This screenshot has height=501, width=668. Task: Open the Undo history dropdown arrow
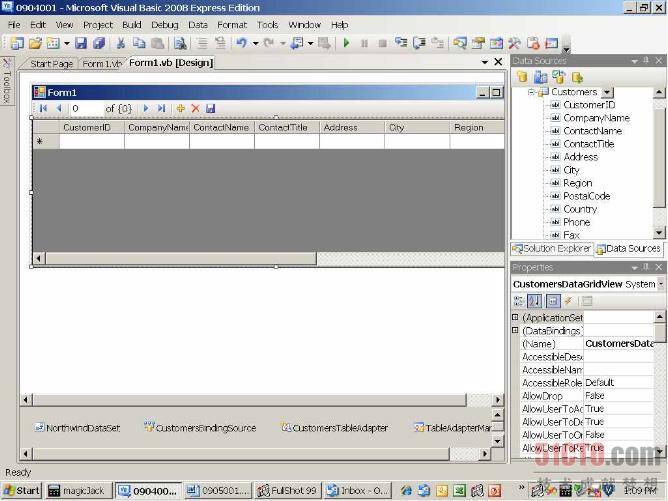point(256,43)
